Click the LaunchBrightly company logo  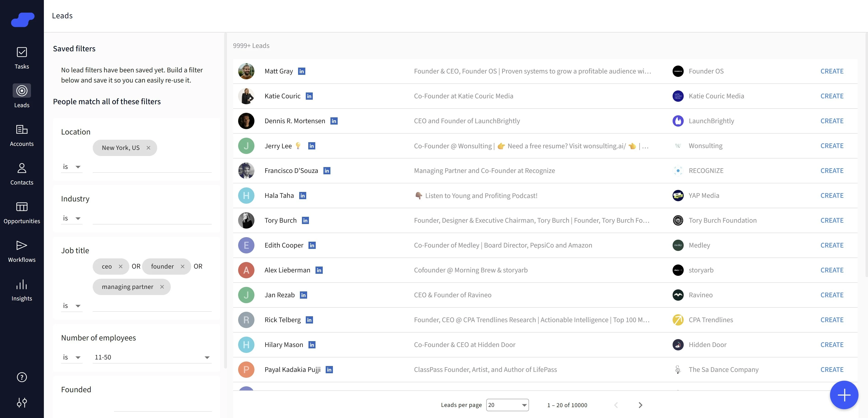tap(678, 121)
